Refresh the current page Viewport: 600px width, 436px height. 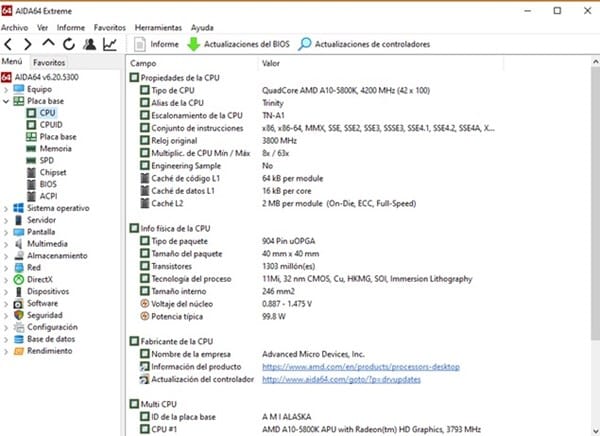click(x=69, y=44)
